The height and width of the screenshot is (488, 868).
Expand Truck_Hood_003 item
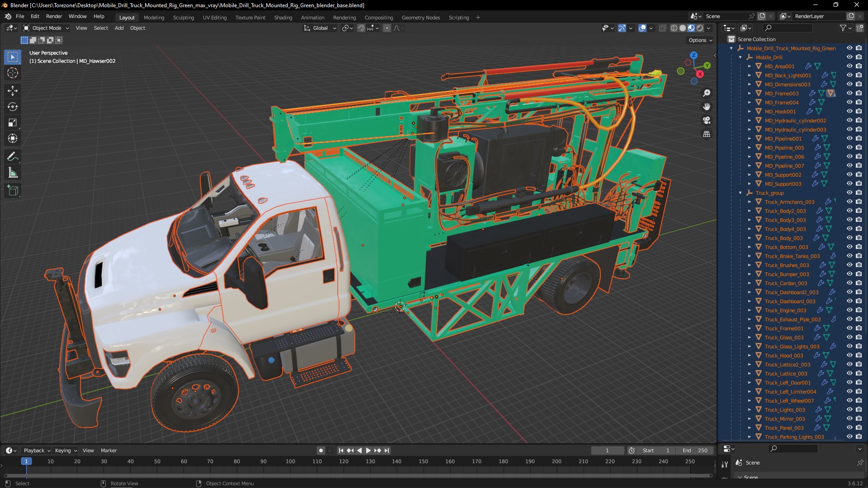(750, 356)
